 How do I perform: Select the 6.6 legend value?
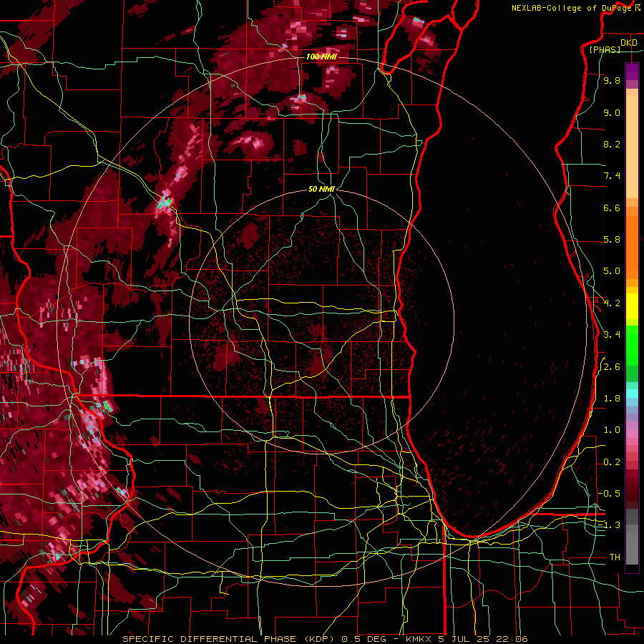pyautogui.click(x=612, y=208)
